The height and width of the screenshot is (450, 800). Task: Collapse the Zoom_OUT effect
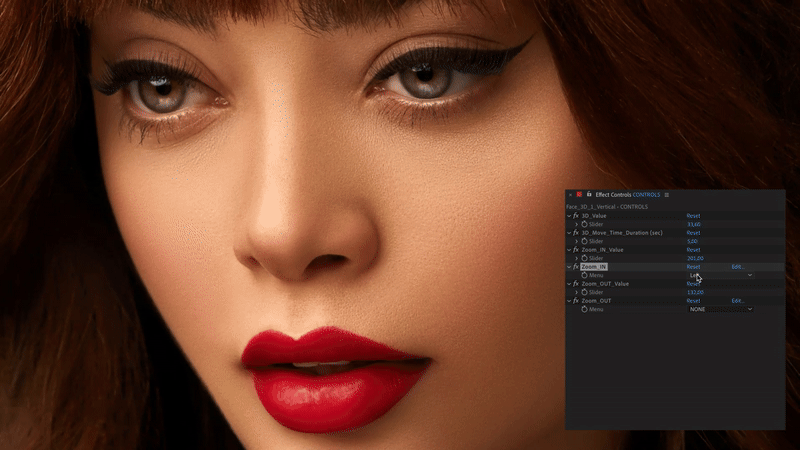point(569,301)
